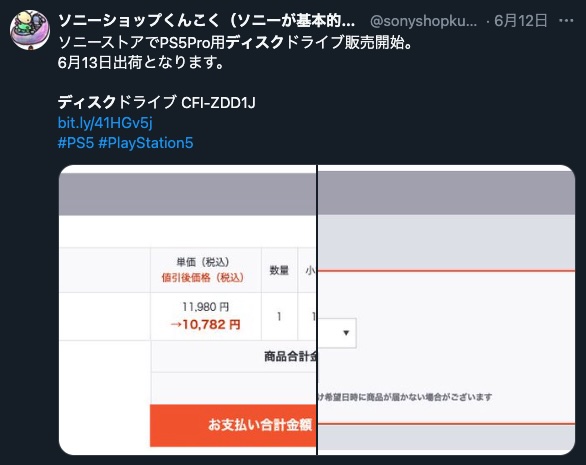Click the 単価(税込) column header
Screen dimensions: 586x465
tap(203, 262)
